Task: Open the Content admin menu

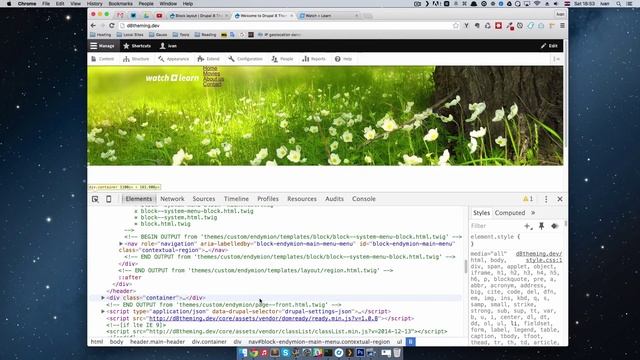Action: click(103, 59)
